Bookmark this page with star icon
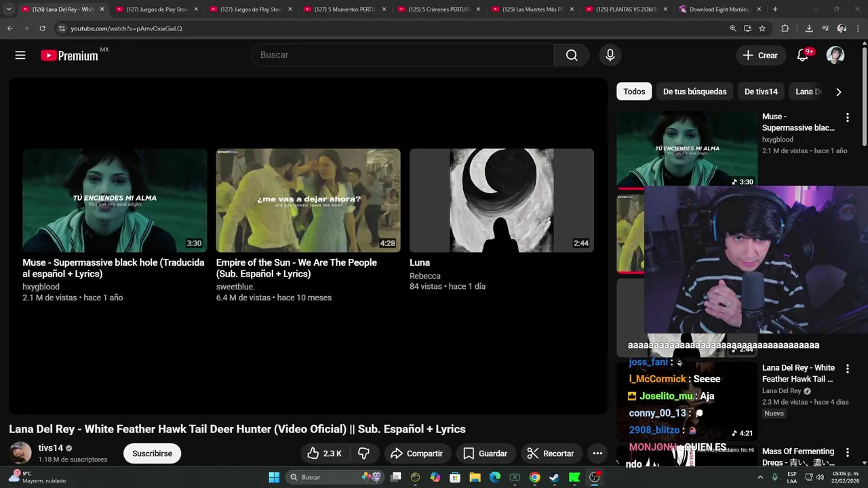868x488 pixels. [x=762, y=28]
